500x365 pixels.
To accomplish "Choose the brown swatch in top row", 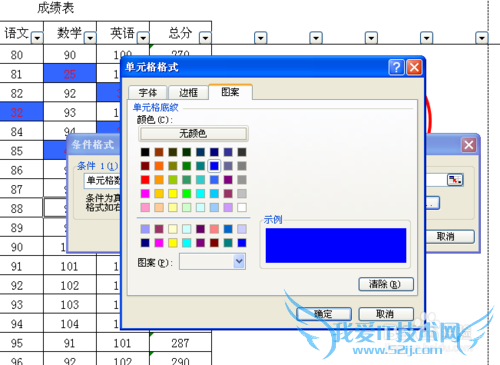I will (x=159, y=152).
